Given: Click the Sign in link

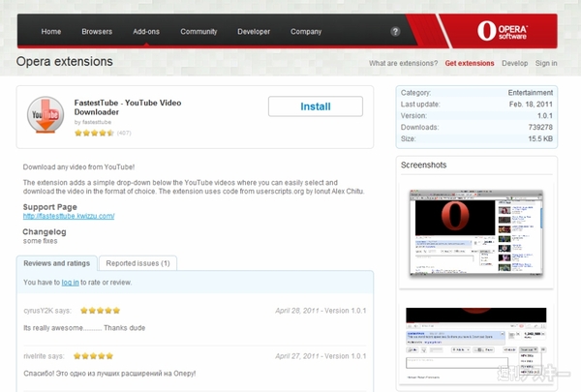Looking at the screenshot, I should 546,63.
